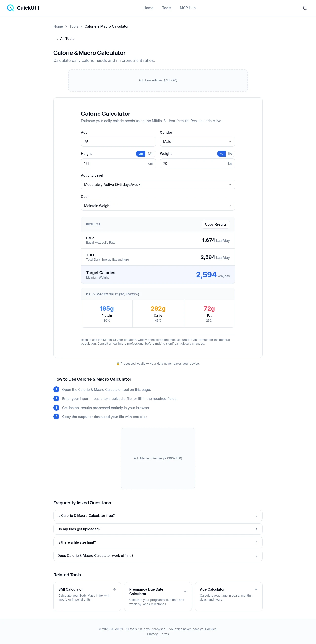Select cm height unit
316x644 pixels.
pos(141,154)
